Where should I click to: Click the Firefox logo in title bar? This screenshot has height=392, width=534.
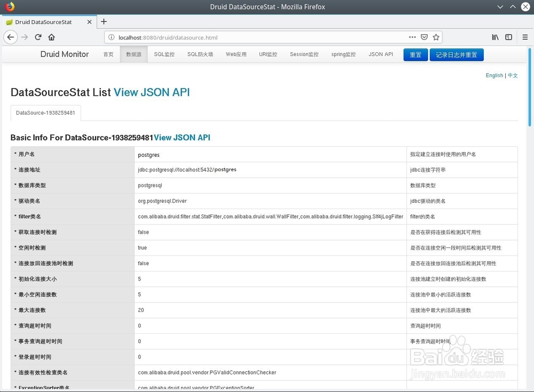pos(10,6)
